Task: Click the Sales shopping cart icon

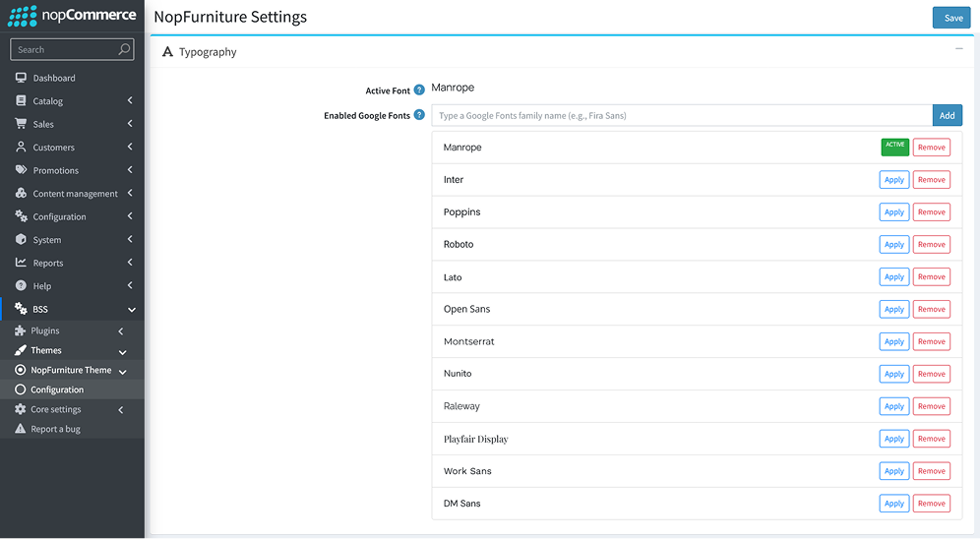Action: 21,124
